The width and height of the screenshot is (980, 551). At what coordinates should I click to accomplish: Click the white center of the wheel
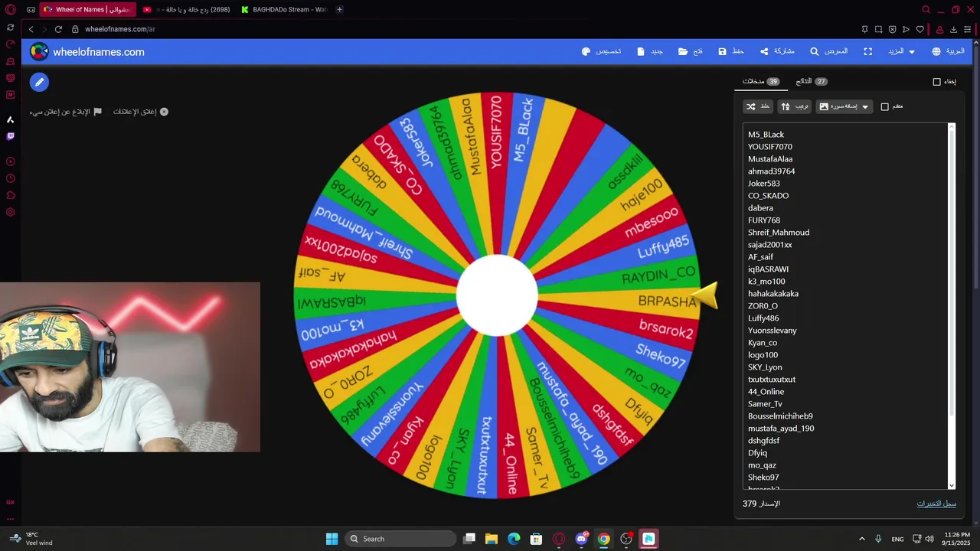coord(497,295)
